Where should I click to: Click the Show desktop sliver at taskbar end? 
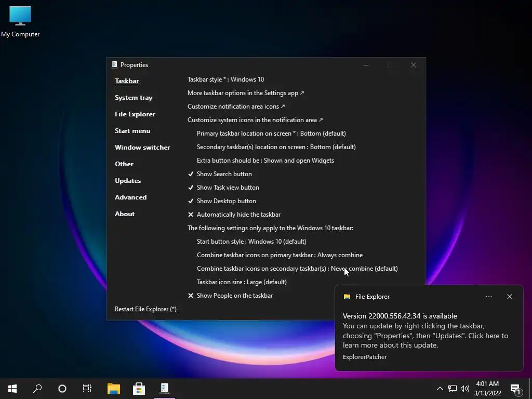click(x=530, y=389)
